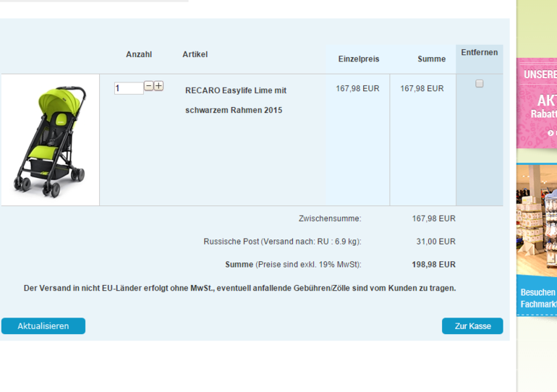The image size is (557, 392).
Task: Click the Russische Post shipping line
Action: tap(282, 242)
